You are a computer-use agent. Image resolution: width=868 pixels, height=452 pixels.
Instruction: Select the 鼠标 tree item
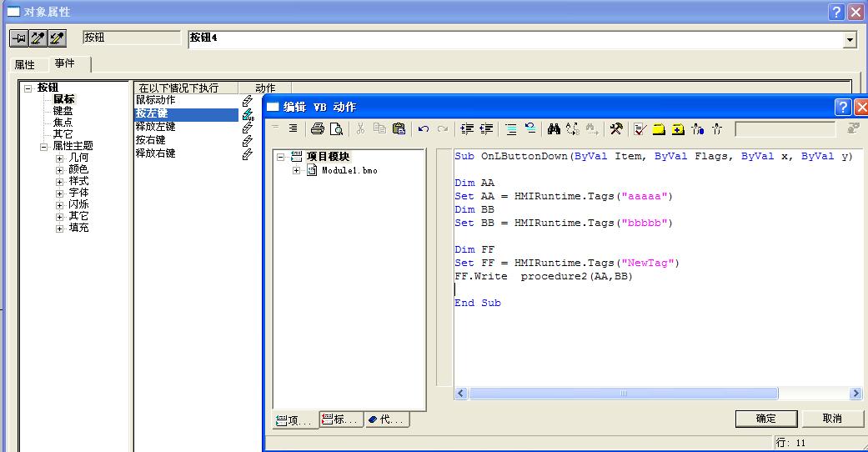tap(63, 99)
